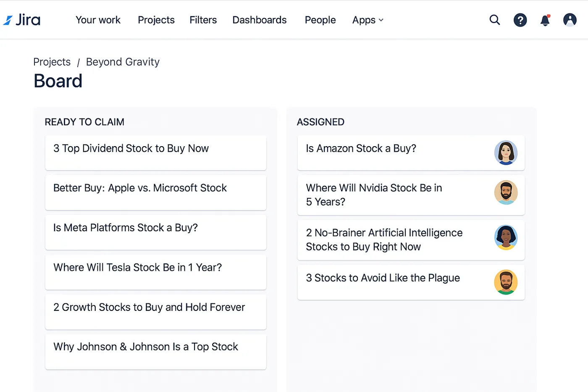Go to the People page

(x=320, y=20)
